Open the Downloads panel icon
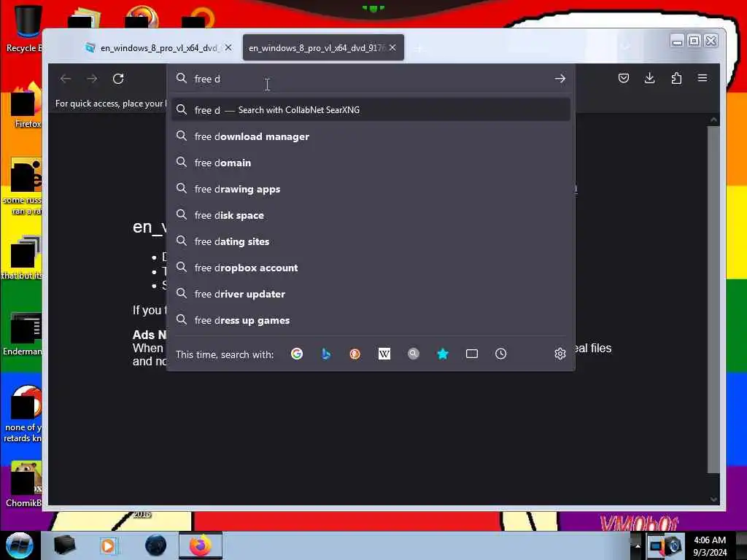 (649, 78)
